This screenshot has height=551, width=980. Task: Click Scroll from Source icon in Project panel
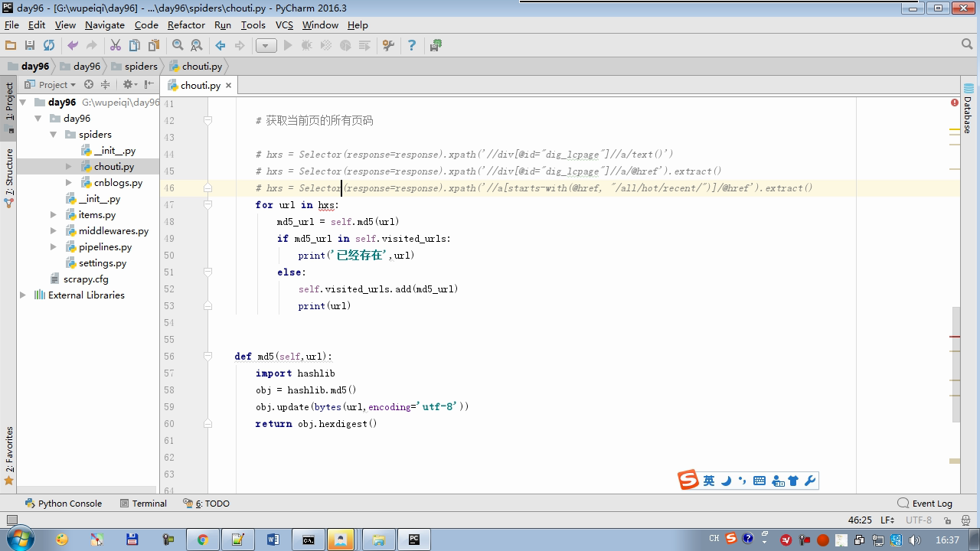point(89,85)
